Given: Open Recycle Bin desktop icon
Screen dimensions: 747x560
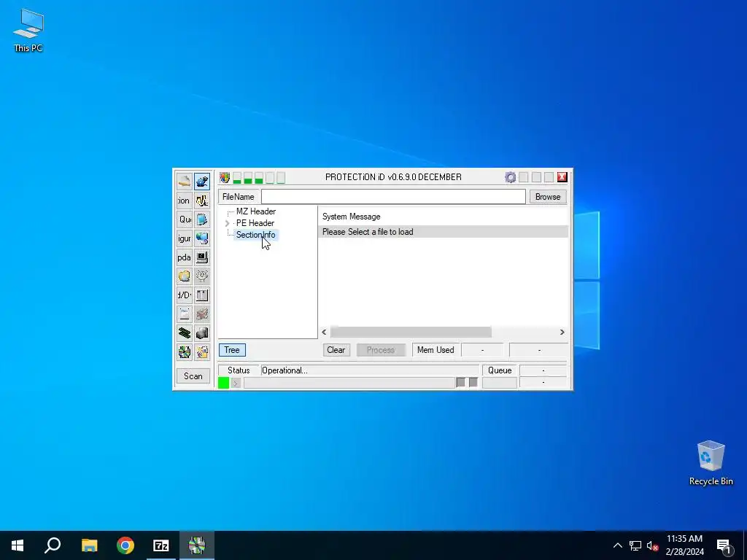Looking at the screenshot, I should point(711,463).
